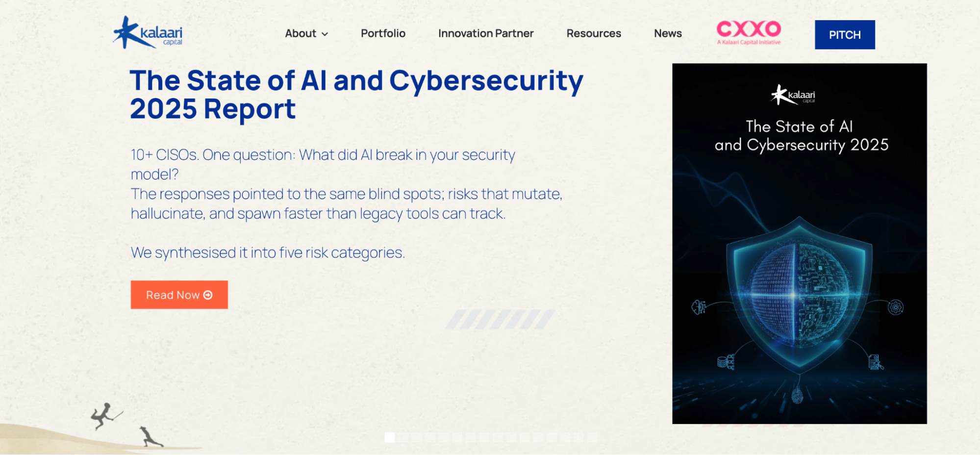This screenshot has width=980, height=455.
Task: Click the gear icon on report cover
Action: coord(895,307)
